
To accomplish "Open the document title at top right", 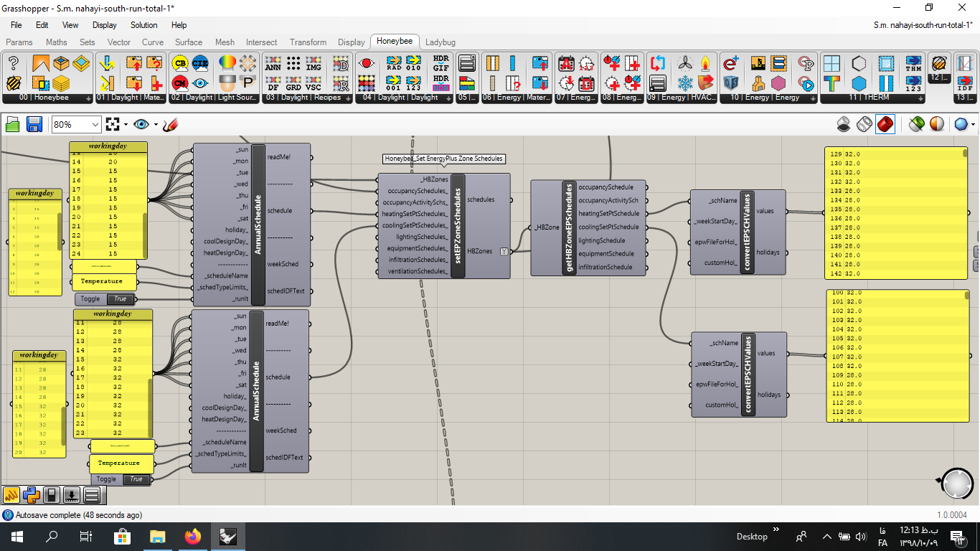I will point(923,25).
